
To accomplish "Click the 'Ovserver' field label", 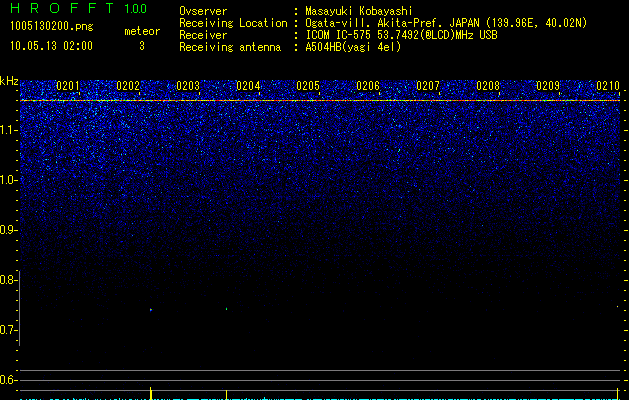I will pos(203,11).
